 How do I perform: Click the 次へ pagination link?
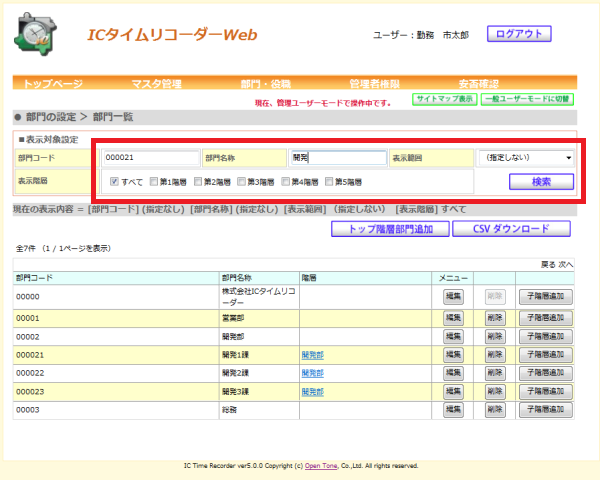566,264
